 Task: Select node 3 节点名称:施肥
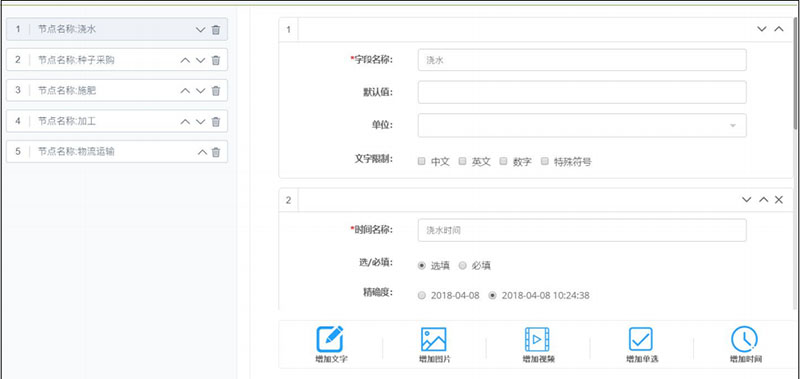coord(117,91)
